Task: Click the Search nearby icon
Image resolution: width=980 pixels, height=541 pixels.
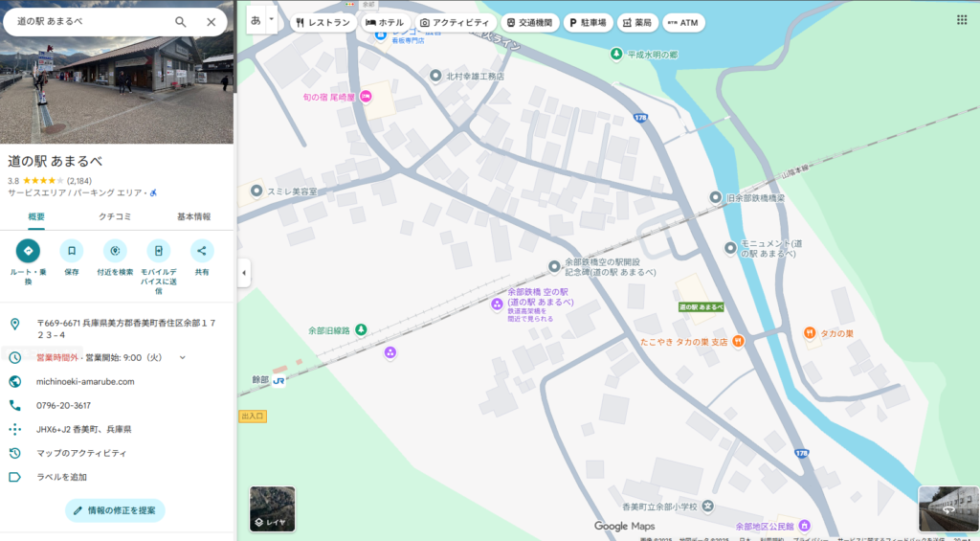Action: coord(115,251)
